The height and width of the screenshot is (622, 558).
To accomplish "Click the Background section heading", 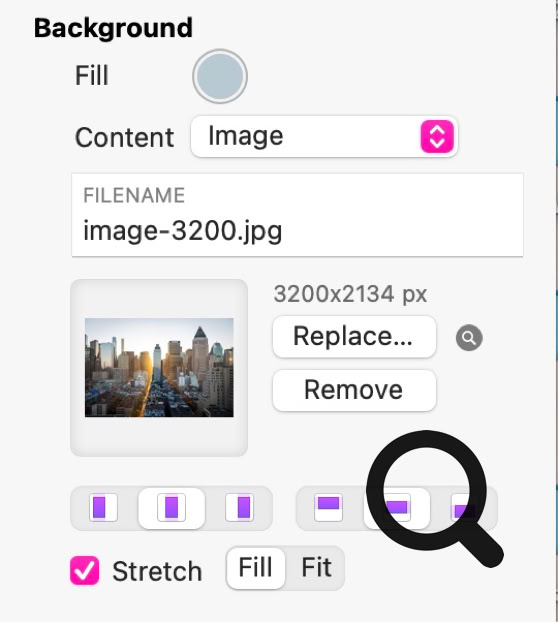I will [x=113, y=29].
